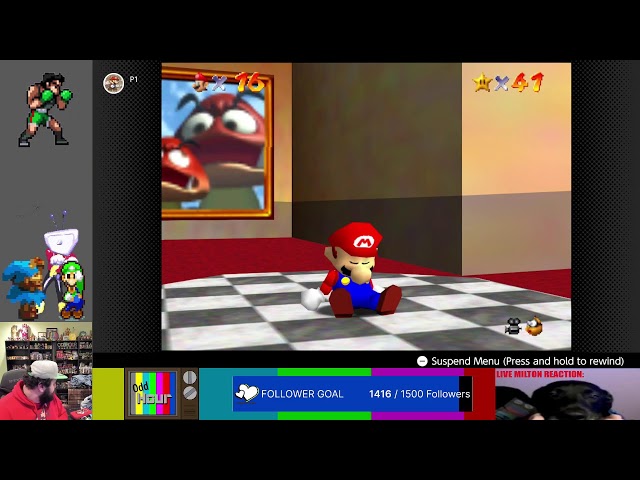Click the minus button icon beside Suspend Menu
The image size is (640, 480).
coord(422,361)
